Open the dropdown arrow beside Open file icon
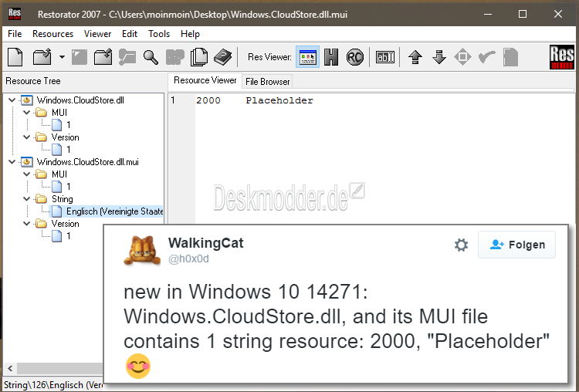This screenshot has width=579, height=392. pos(62,57)
